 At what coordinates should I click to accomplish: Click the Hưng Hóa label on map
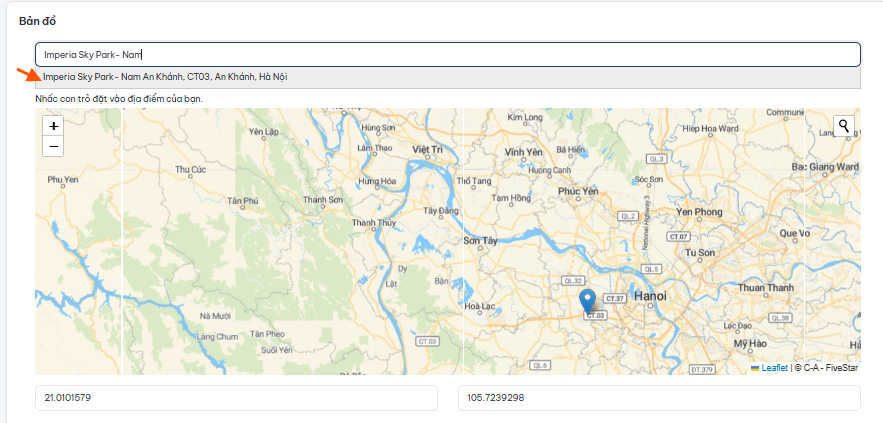[x=377, y=181]
